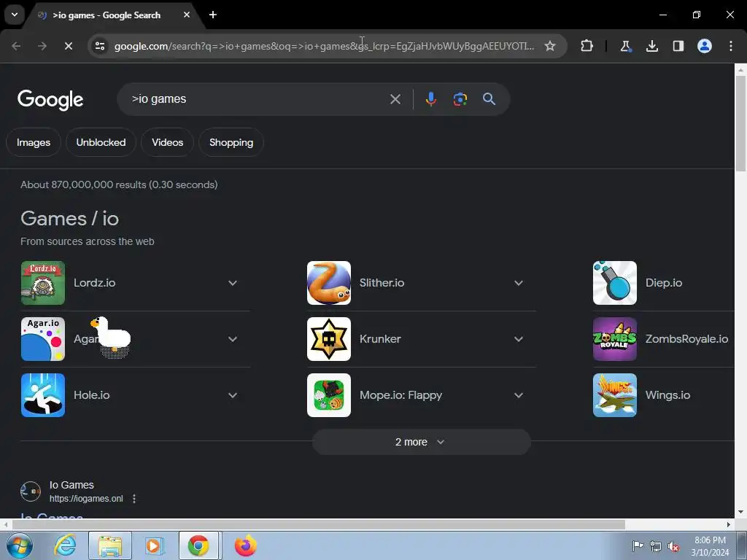747x560 pixels.
Task: Expand the Krunker entry chevron
Action: click(519, 339)
